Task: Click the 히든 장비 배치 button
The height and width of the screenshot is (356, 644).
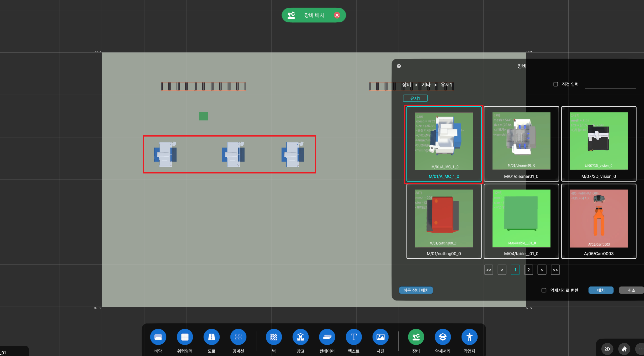Action: pyautogui.click(x=416, y=290)
